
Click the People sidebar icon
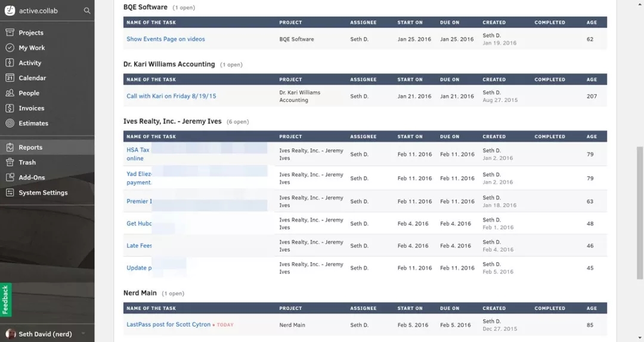pos(10,93)
